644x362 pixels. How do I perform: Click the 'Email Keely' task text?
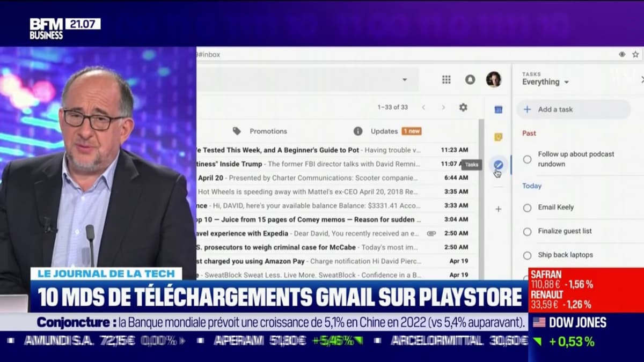pos(556,208)
